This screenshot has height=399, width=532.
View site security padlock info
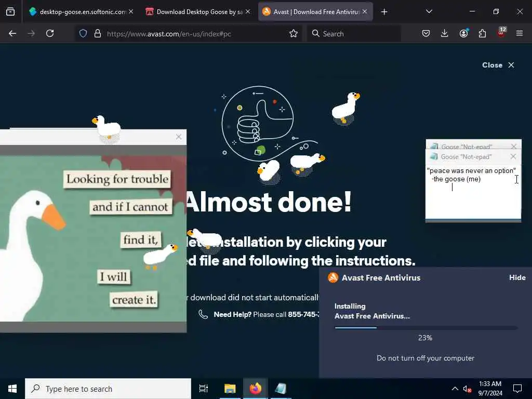[97, 33]
